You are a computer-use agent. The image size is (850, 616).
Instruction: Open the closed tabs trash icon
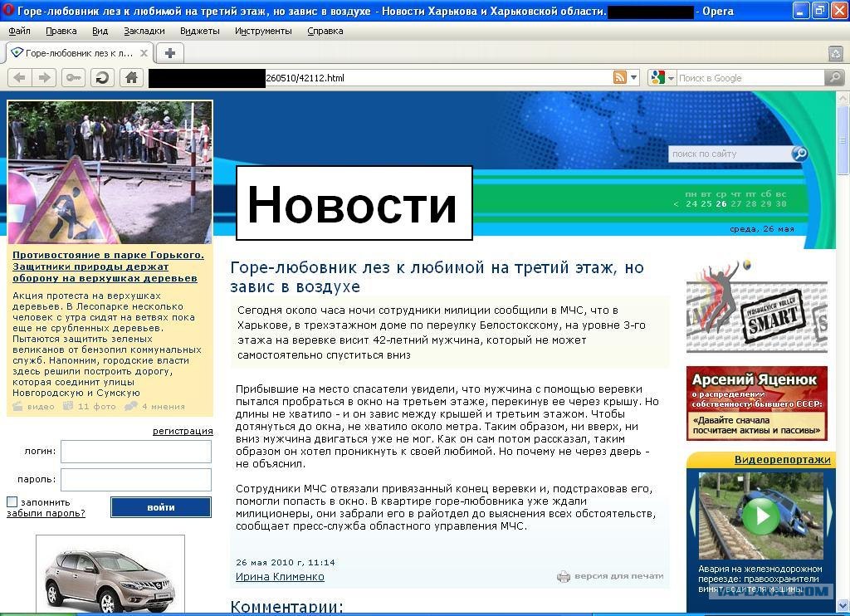click(835, 53)
